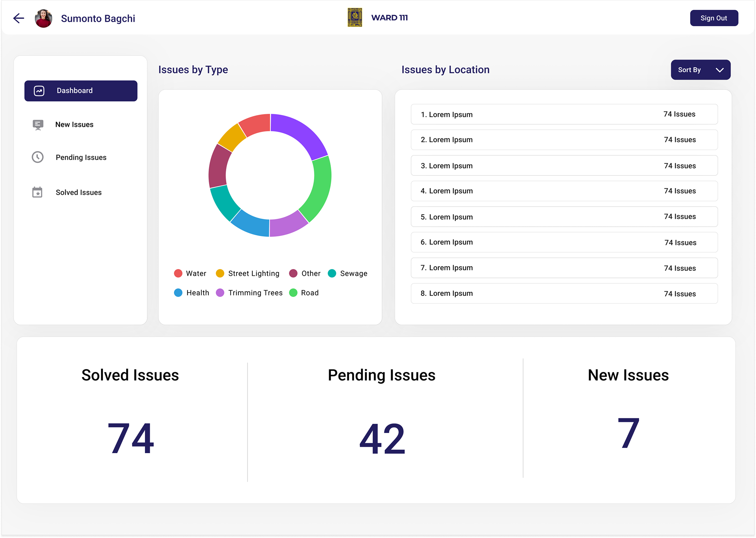Go to Pending Issues in sidebar
Screen dimensions: 756x538
(x=81, y=157)
